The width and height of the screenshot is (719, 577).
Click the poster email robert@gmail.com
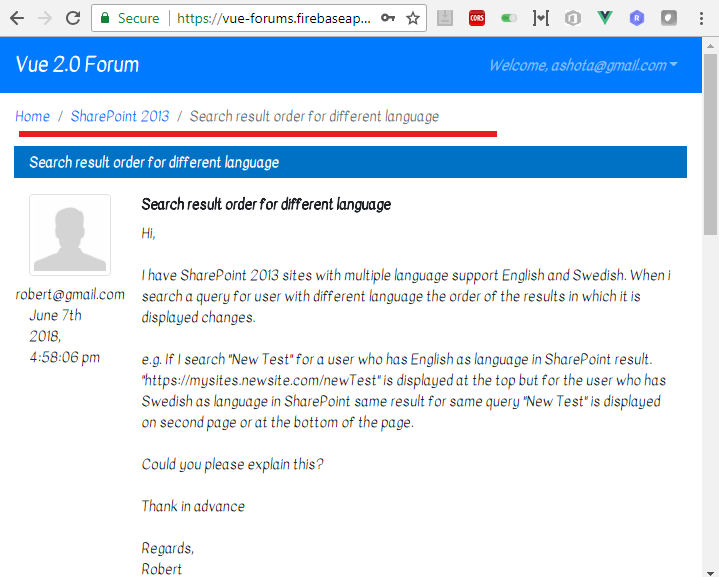[x=70, y=294]
